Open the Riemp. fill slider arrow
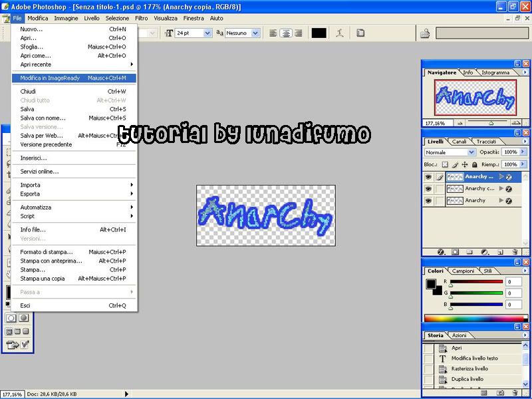 523,164
